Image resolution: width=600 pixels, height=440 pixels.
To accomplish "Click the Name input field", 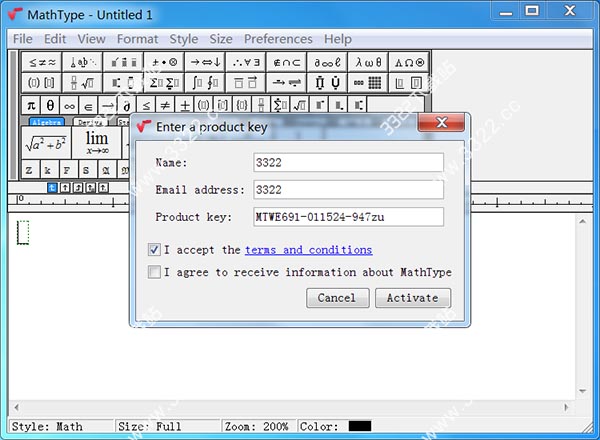I will (x=348, y=163).
